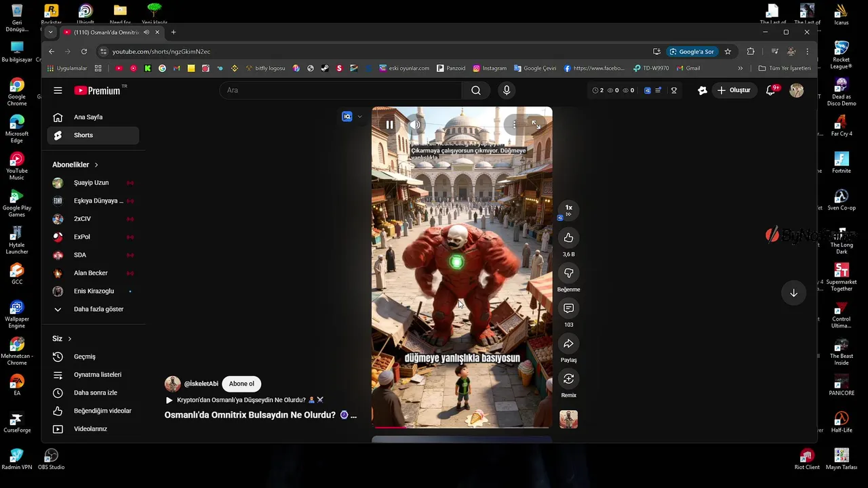Image resolution: width=868 pixels, height=488 pixels.
Task: Bookmark this page with the star
Action: click(728, 52)
